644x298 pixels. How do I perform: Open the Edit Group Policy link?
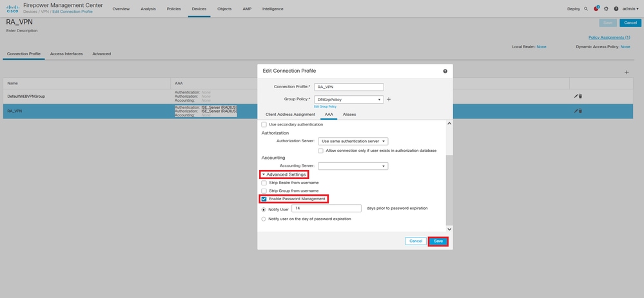[x=326, y=107]
